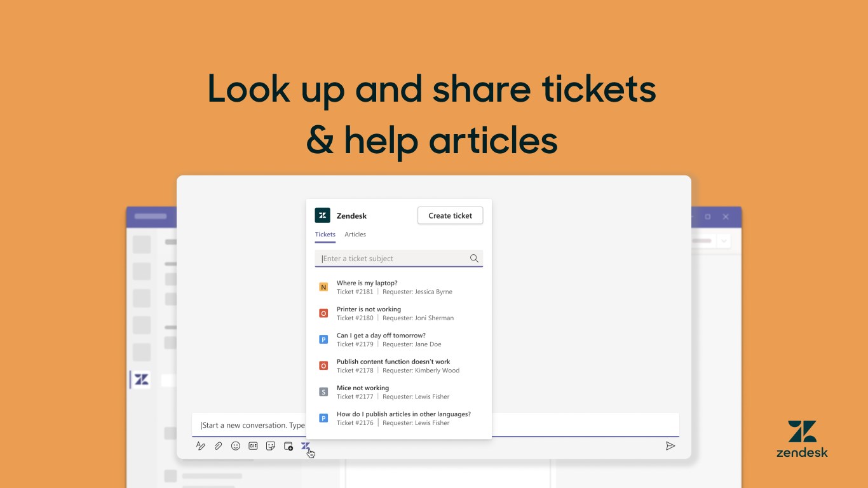This screenshot has height=488, width=868.
Task: Switch to the Articles tab
Action: (x=355, y=234)
